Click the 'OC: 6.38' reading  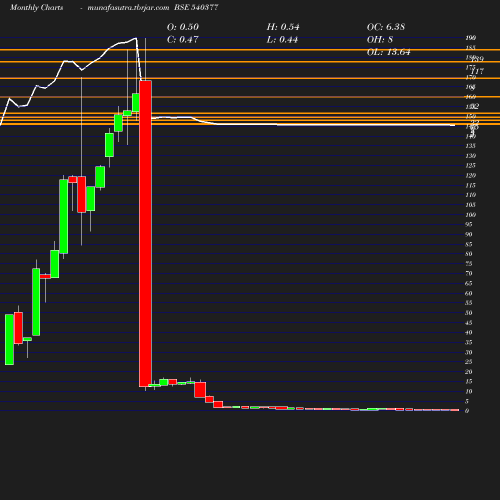pos(386,27)
